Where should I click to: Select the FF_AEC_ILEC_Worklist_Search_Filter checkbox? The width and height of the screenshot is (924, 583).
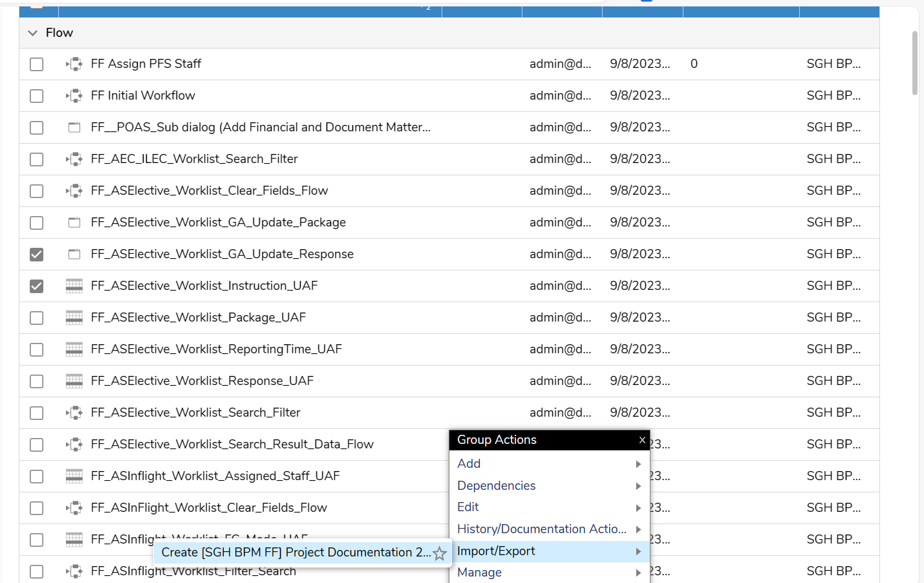click(37, 159)
